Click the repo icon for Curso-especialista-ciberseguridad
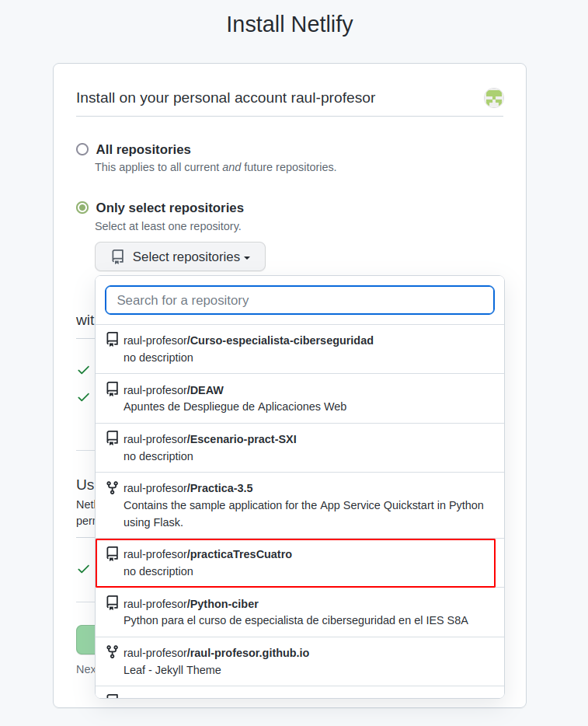Screen dimensions: 588x726 pos(113,340)
